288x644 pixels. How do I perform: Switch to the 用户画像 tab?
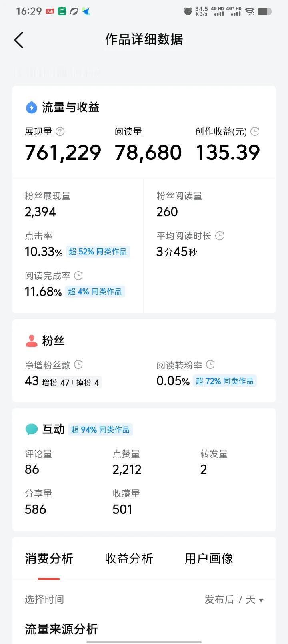tap(209, 559)
